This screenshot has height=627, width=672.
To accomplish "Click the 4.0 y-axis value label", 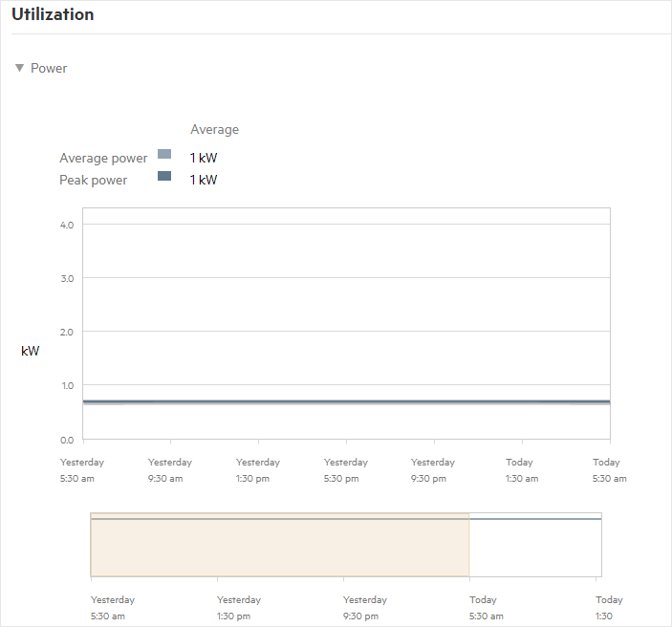I will tap(67, 225).
